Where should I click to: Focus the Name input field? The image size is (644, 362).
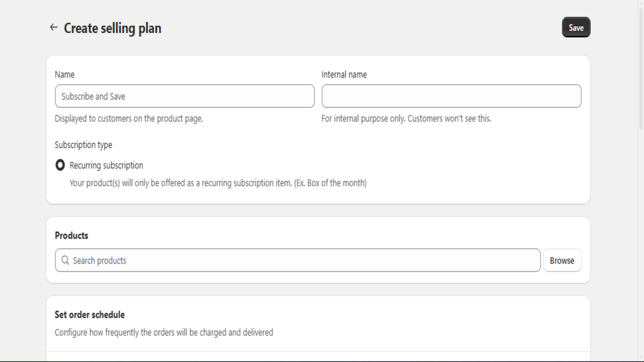(184, 96)
